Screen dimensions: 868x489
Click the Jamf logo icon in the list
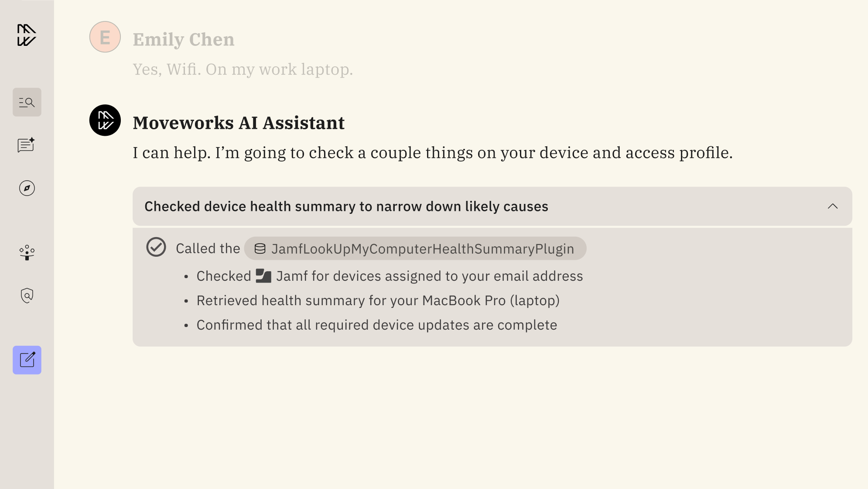(x=263, y=276)
